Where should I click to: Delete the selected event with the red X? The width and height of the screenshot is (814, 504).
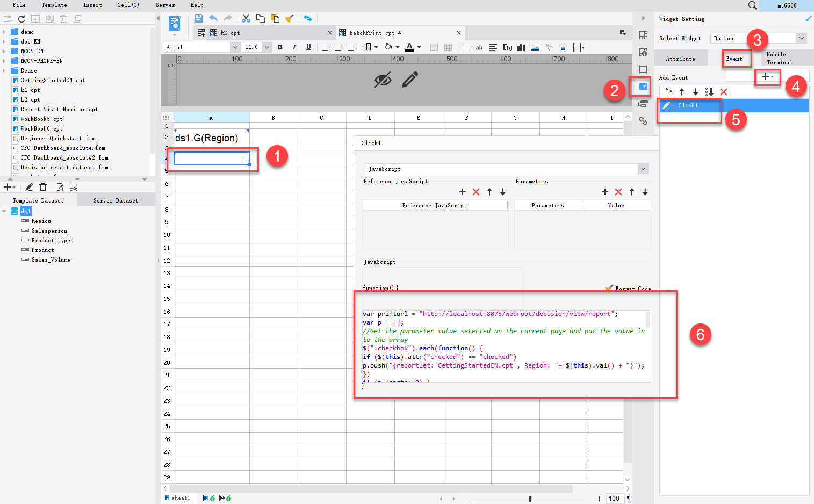coord(724,92)
